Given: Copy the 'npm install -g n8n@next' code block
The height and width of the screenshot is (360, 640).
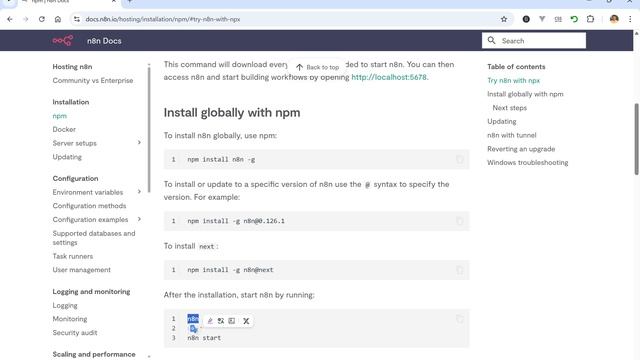Looking at the screenshot, I should [460, 270].
